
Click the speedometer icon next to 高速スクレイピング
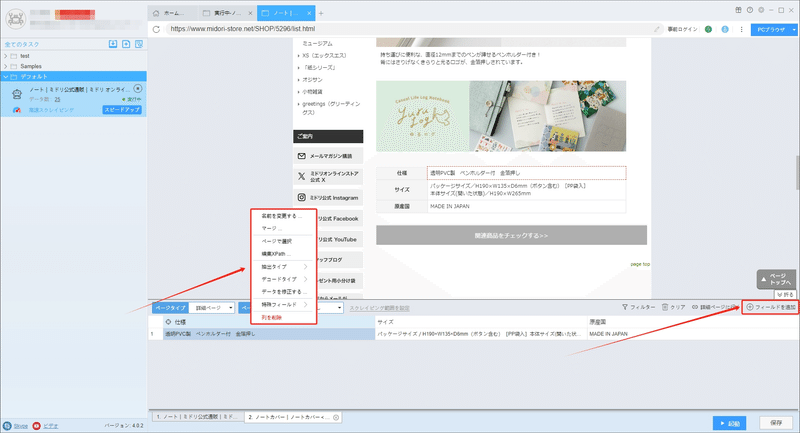point(17,110)
